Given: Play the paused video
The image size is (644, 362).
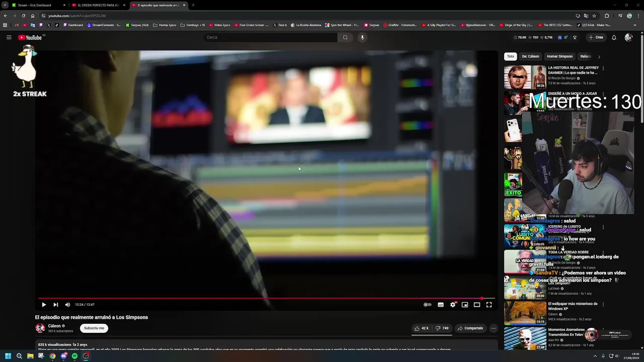Looking at the screenshot, I should click(44, 305).
